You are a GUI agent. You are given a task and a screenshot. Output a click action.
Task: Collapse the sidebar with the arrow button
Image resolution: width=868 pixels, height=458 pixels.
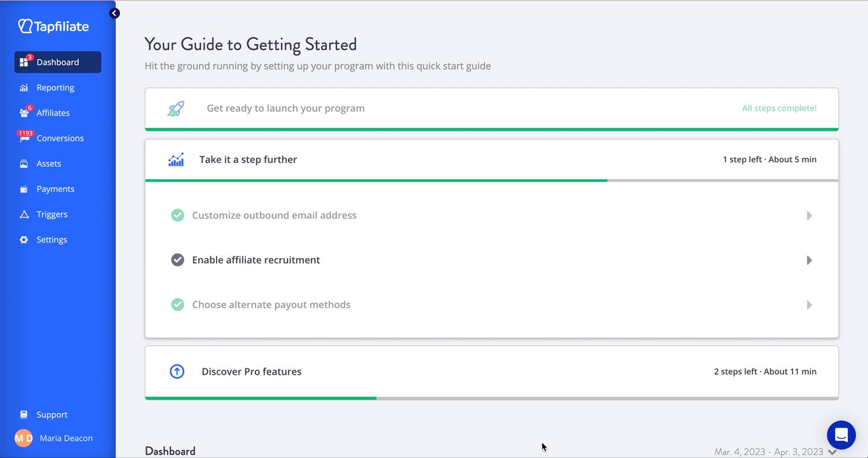click(114, 13)
